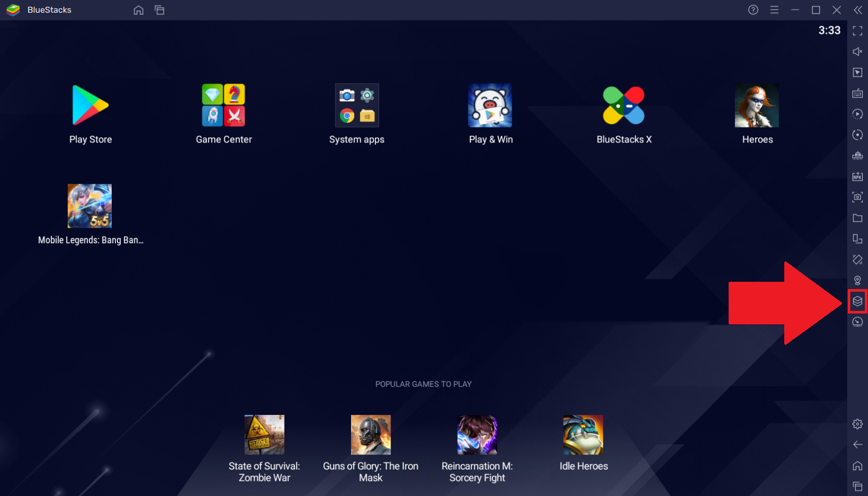Enter full screen mode from sidebar

858,31
